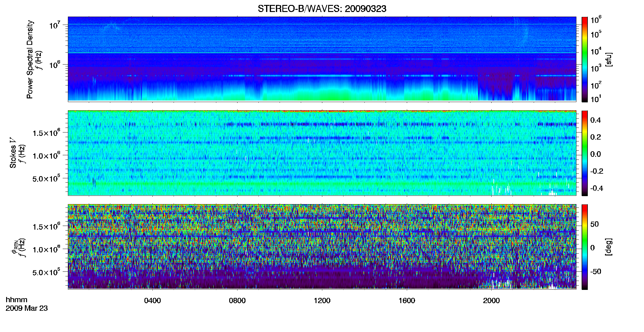Click the time tick label '1600'

[x=407, y=301]
